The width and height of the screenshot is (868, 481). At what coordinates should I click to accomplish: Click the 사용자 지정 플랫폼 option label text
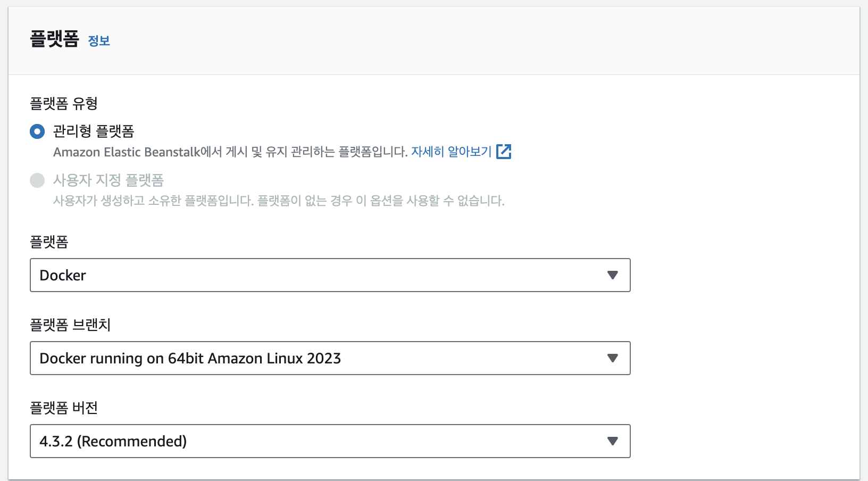(x=108, y=180)
